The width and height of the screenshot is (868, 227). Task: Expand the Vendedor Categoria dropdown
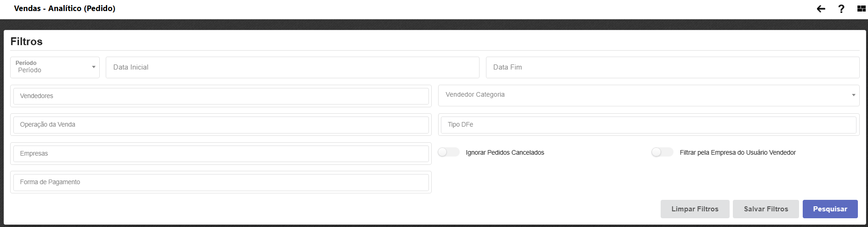648,95
